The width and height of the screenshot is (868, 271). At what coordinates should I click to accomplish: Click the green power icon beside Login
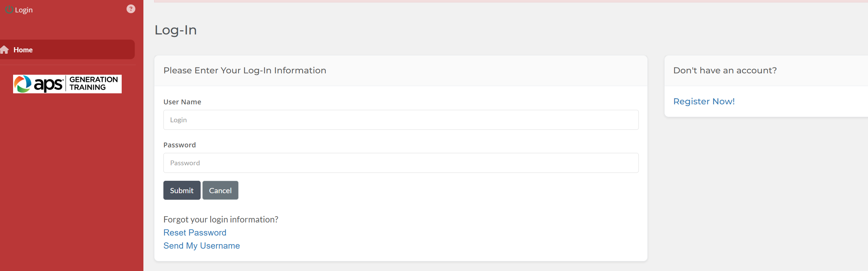(x=9, y=10)
